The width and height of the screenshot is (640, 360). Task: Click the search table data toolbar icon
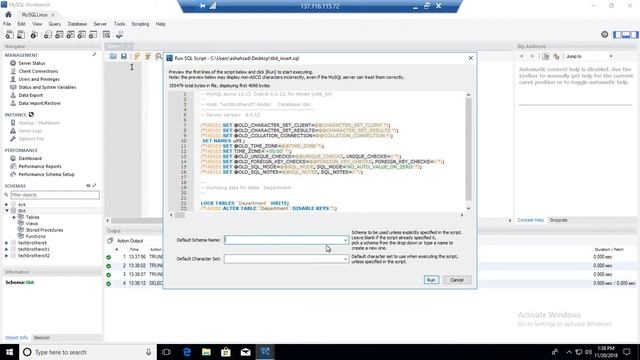click(x=107, y=35)
